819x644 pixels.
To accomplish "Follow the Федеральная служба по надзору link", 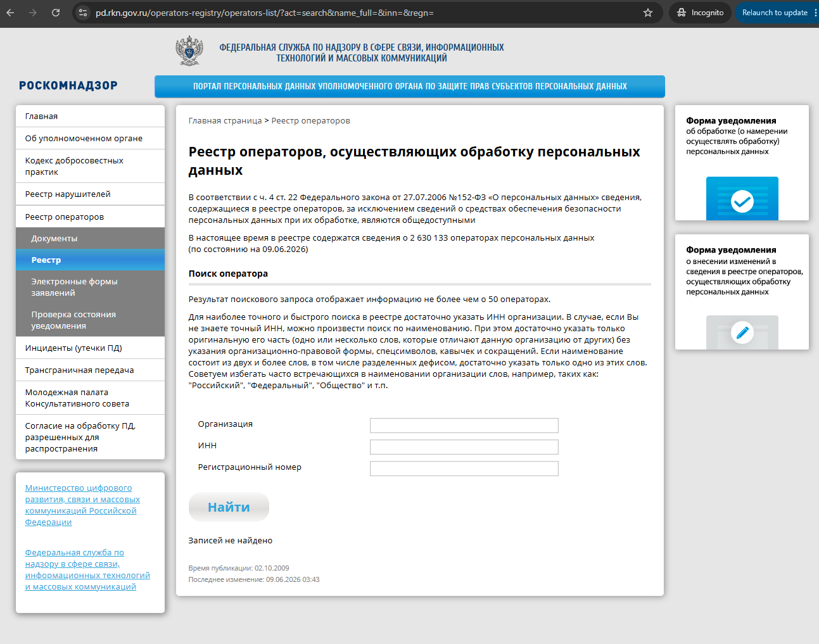I will [87, 570].
